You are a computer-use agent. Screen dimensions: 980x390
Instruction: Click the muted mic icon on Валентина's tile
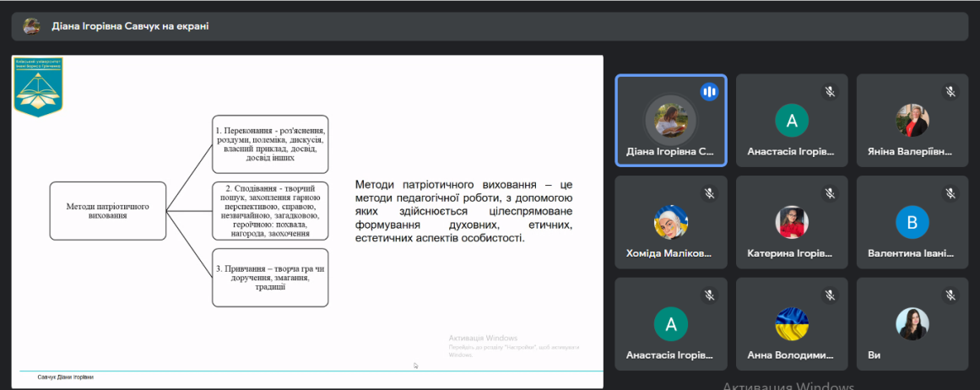(x=950, y=193)
